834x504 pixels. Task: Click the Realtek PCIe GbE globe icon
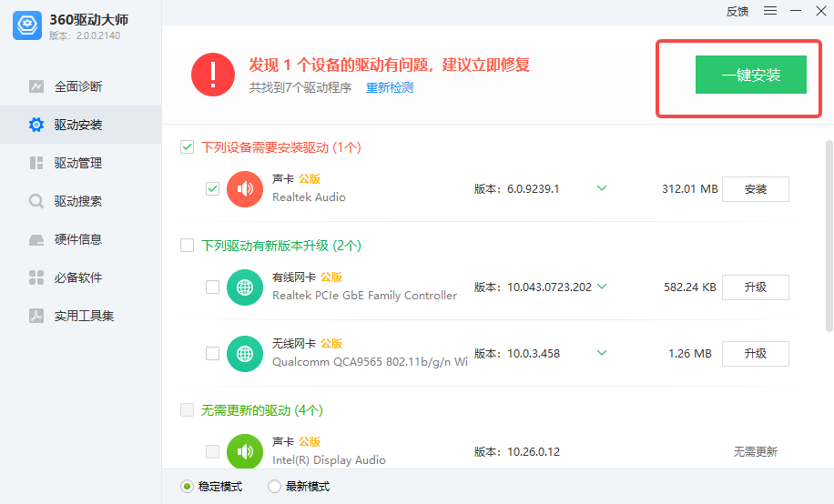click(245, 287)
